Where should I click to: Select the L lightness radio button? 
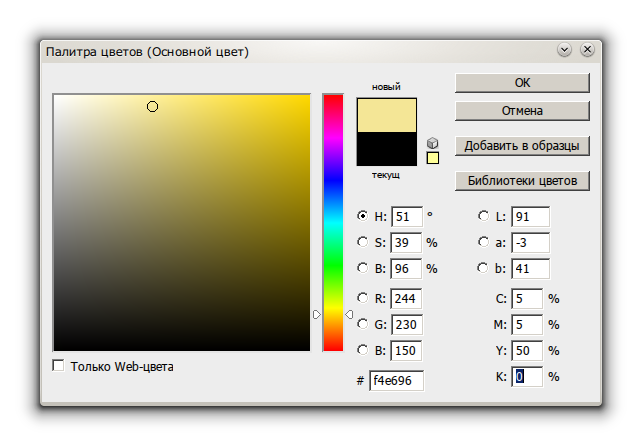click(483, 215)
